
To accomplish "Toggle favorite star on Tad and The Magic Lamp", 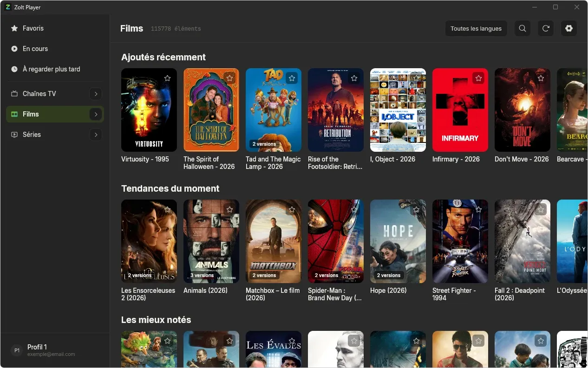I will pyautogui.click(x=292, y=78).
